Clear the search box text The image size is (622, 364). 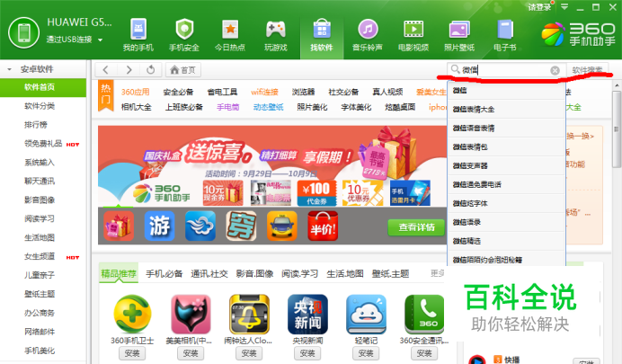[555, 71]
